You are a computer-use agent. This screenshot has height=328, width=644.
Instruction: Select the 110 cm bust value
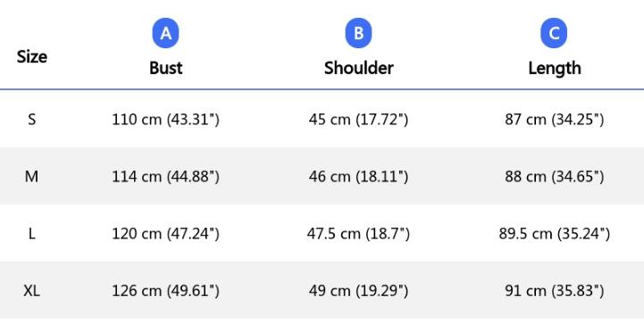pyautogui.click(x=165, y=120)
